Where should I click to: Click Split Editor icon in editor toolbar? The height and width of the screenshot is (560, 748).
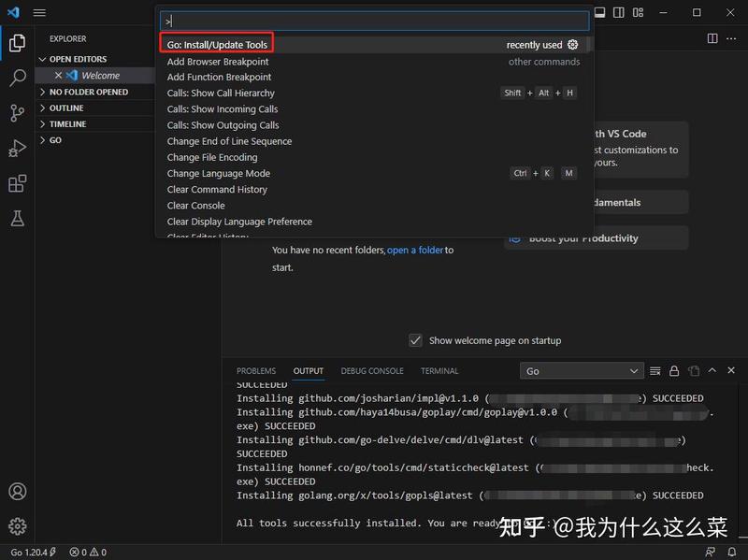point(712,38)
